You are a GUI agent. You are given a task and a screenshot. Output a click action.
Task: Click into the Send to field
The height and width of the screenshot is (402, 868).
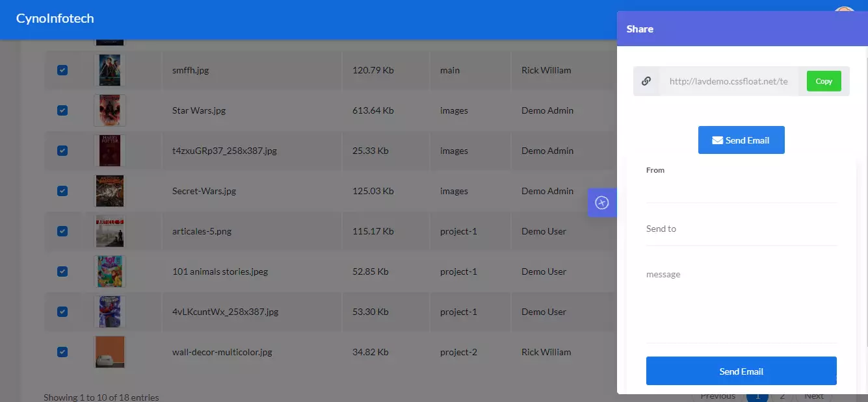[x=741, y=229]
